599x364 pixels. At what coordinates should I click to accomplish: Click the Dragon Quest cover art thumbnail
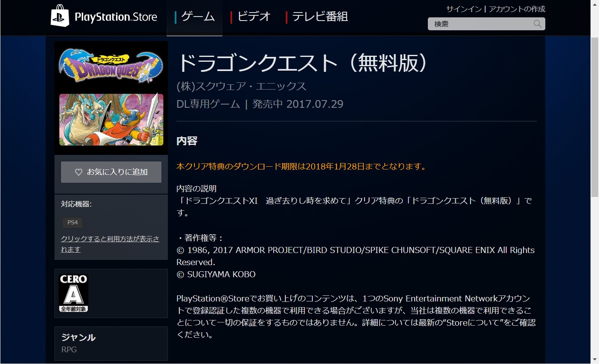pyautogui.click(x=111, y=97)
